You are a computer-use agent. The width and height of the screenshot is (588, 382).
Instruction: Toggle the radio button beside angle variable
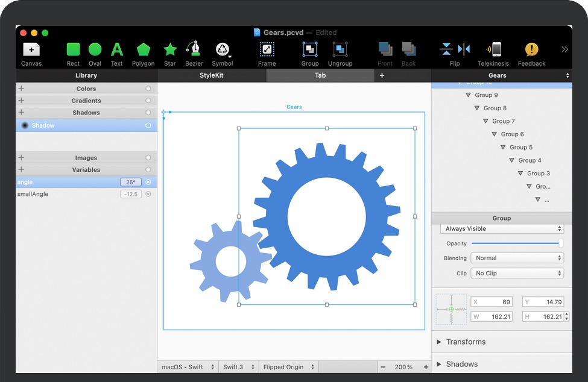pyautogui.click(x=148, y=182)
